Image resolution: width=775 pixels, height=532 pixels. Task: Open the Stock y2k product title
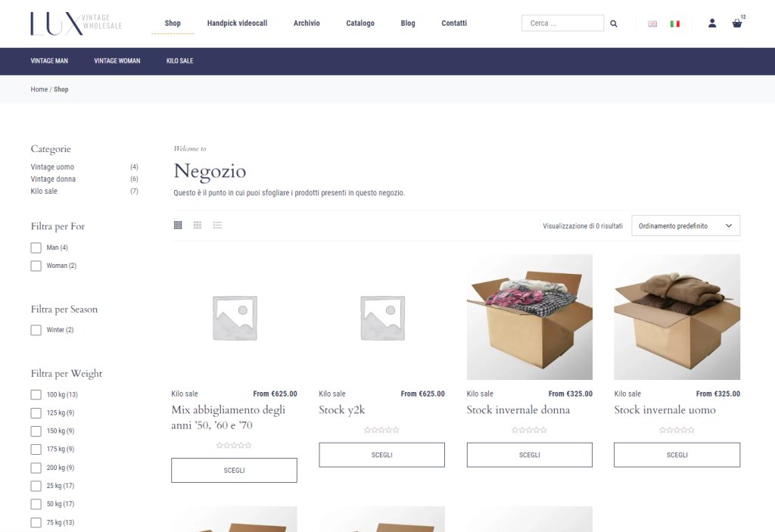point(341,410)
